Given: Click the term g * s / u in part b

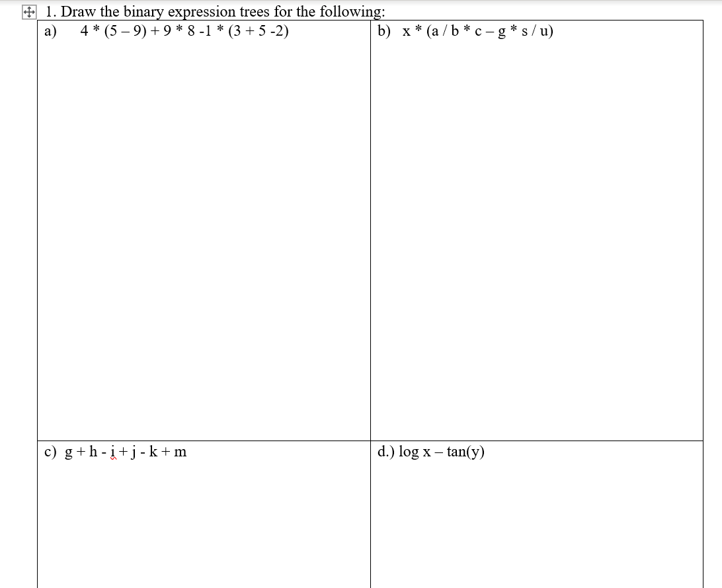Looking at the screenshot, I should click(522, 30).
